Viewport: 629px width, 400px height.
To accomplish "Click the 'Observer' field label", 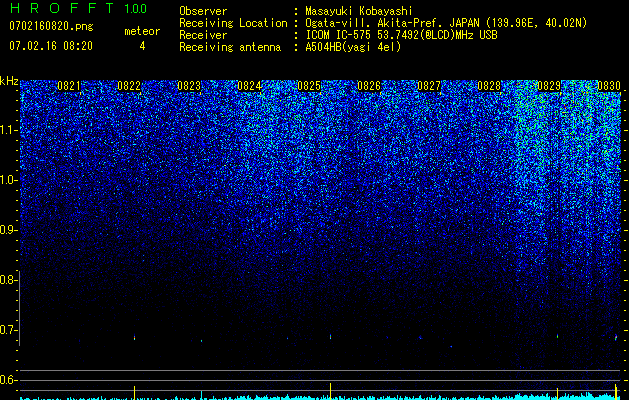I will click(203, 11).
